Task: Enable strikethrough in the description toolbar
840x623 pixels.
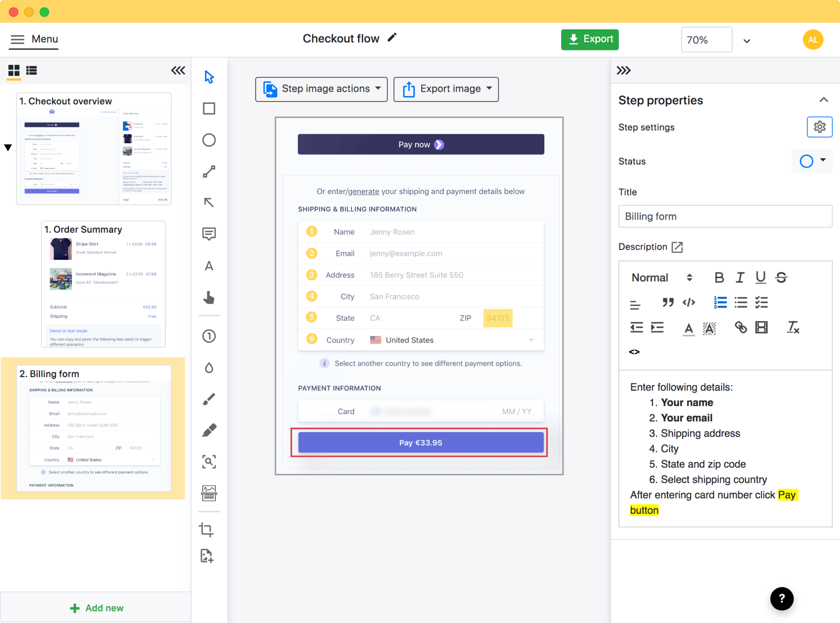Action: pyautogui.click(x=781, y=277)
